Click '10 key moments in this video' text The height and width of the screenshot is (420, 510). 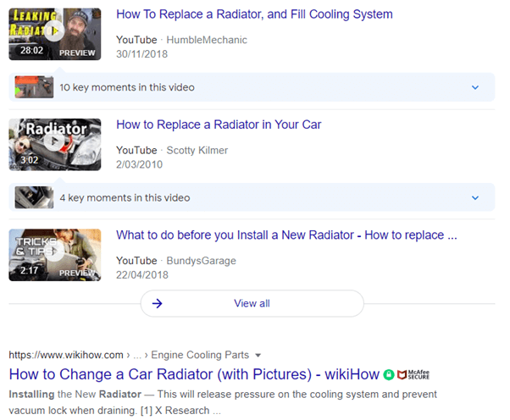127,87
